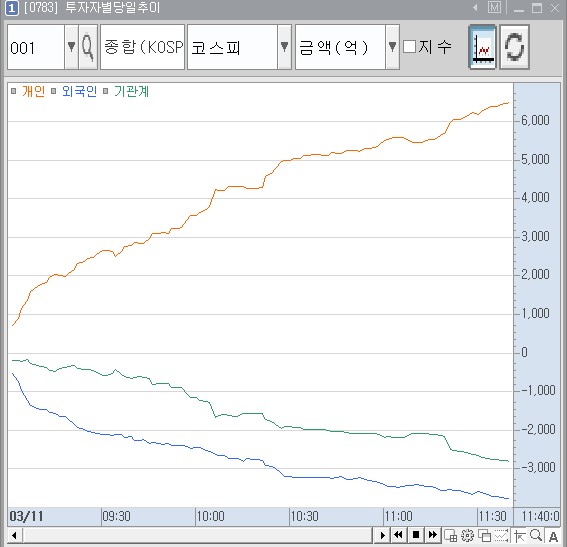Click the -3,000 y-axis value
The width and height of the screenshot is (567, 547).
click(538, 467)
